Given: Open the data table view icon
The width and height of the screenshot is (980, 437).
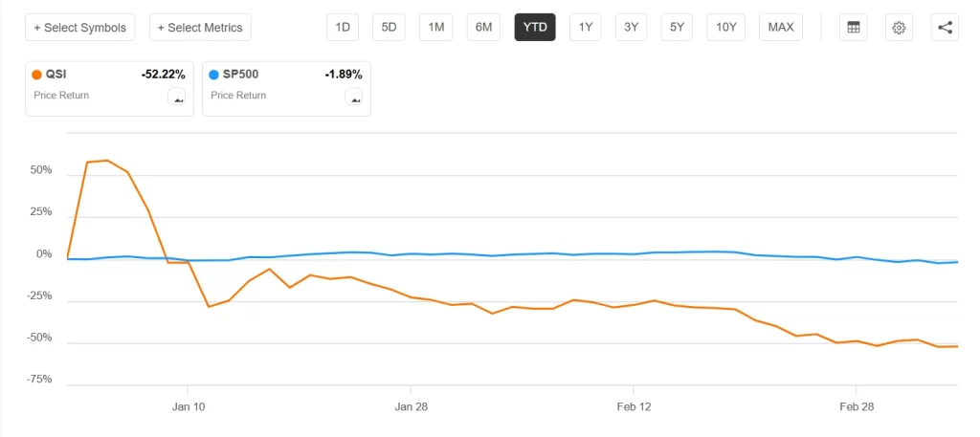Looking at the screenshot, I should [853, 28].
